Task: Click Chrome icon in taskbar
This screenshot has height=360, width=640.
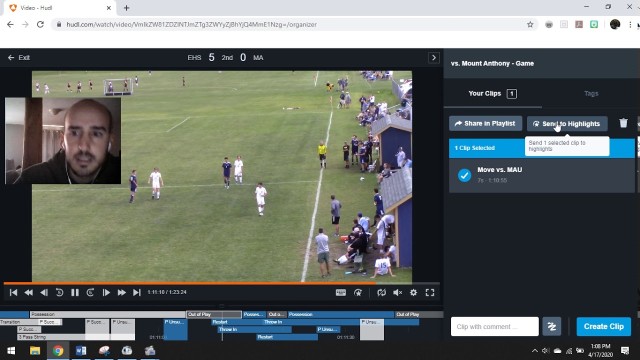Action: 58,351
